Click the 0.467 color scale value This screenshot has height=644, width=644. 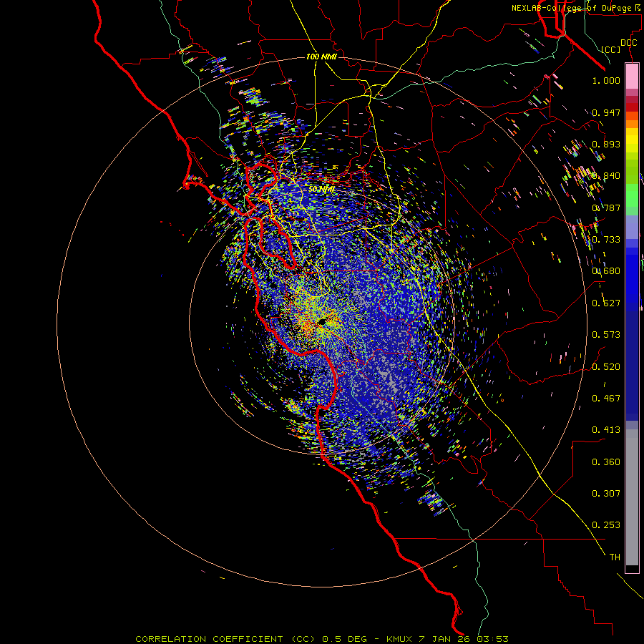pos(606,399)
